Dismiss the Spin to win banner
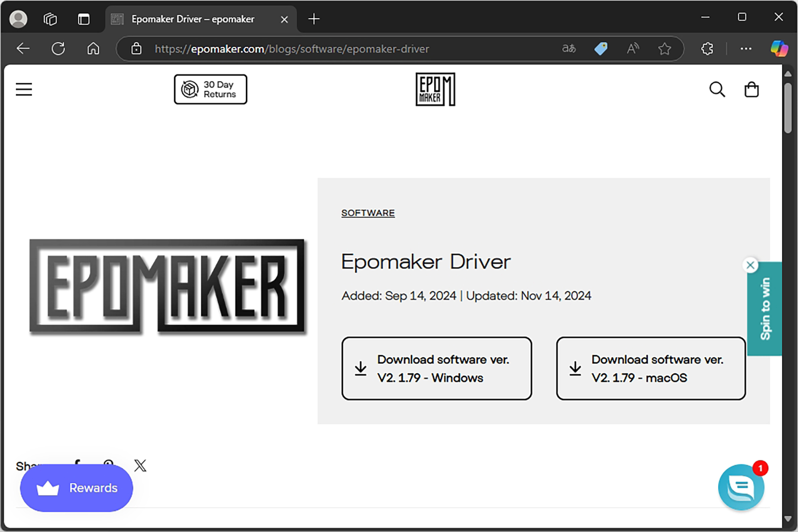Screen dimensions: 798x532 click(750, 265)
